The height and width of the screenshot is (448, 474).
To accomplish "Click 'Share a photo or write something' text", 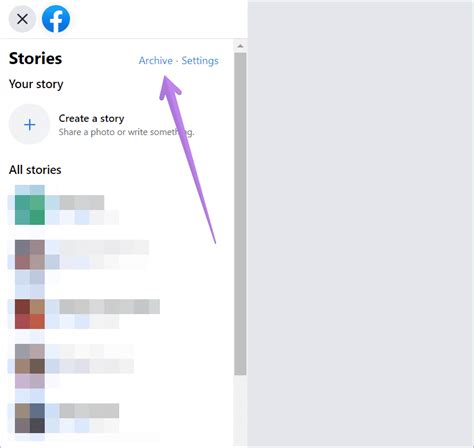I will tap(126, 132).
